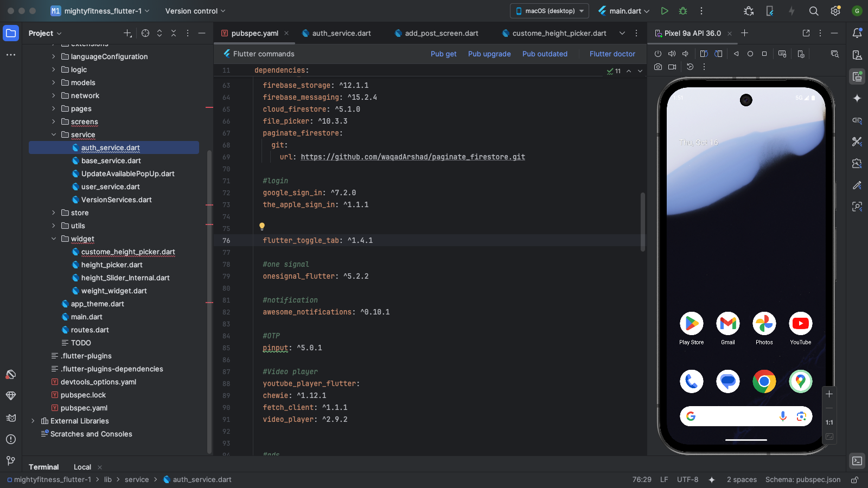The width and height of the screenshot is (868, 488).
Task: Click the emulator Home circle button
Action: point(750,54)
